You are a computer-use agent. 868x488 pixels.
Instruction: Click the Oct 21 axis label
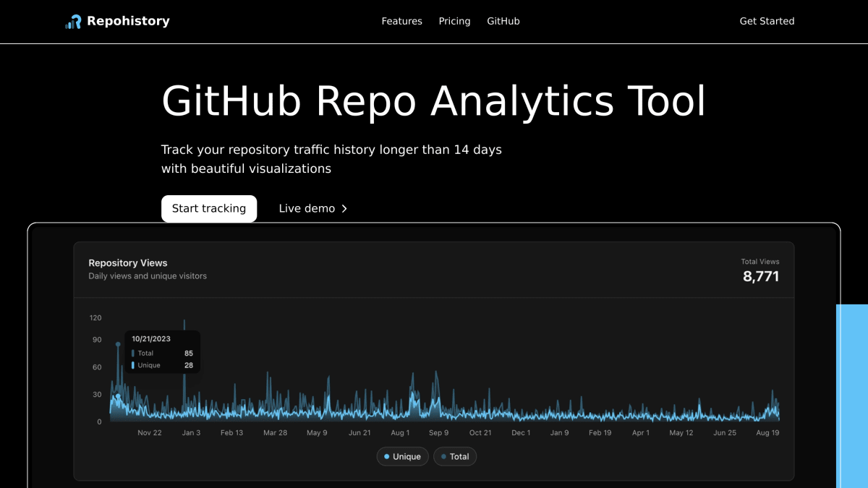coord(480,432)
